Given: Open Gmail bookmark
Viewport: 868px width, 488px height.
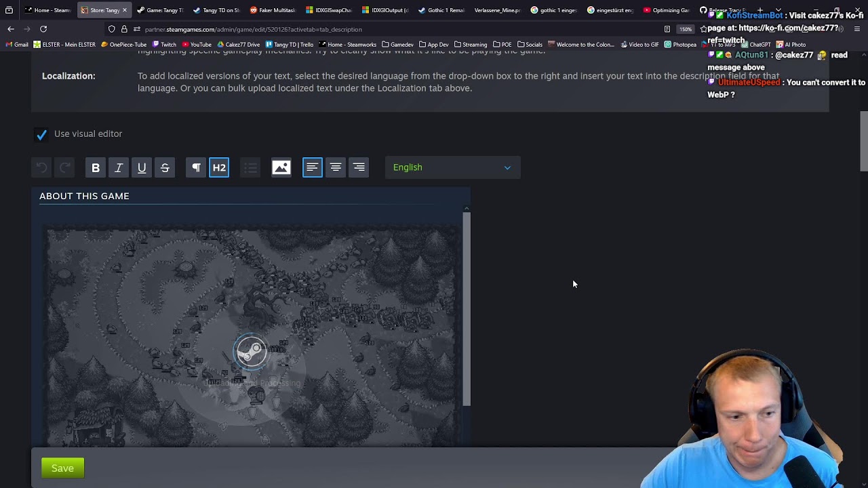Looking at the screenshot, I should coord(17,45).
